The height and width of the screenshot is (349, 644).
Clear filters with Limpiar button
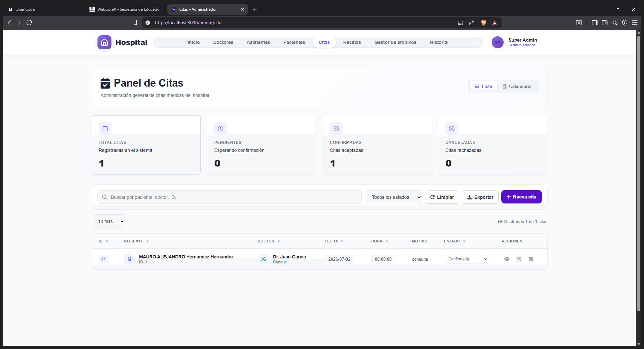click(442, 197)
